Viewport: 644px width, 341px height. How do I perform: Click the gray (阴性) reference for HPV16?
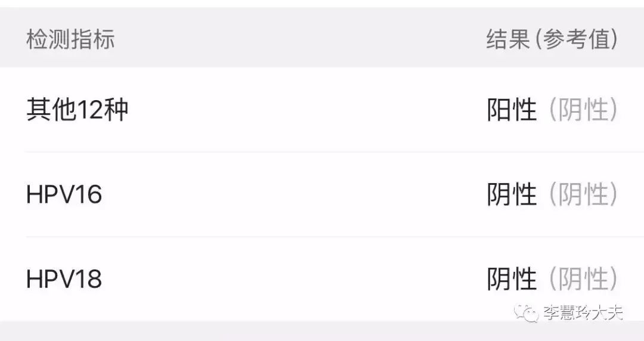(583, 195)
